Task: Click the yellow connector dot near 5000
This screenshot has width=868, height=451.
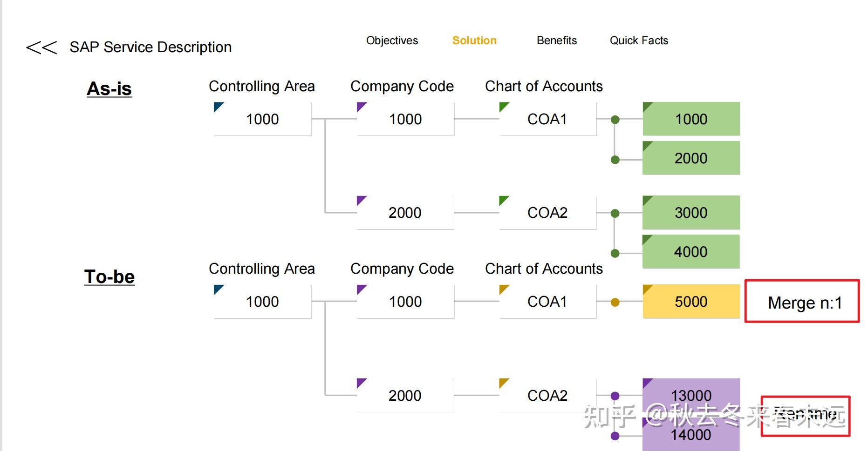Action: [x=615, y=302]
